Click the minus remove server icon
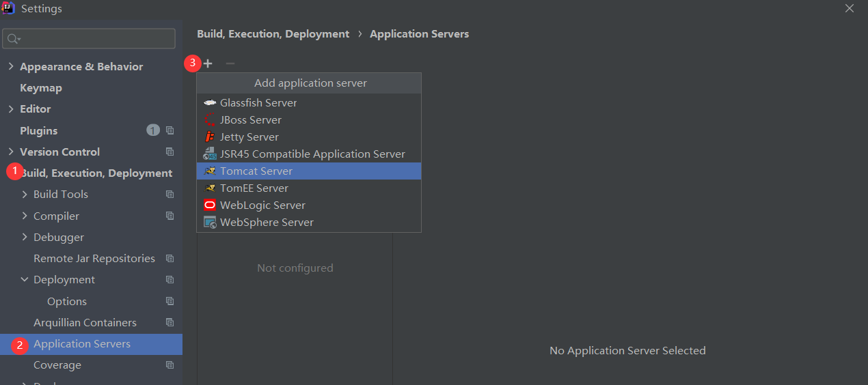Image resolution: width=868 pixels, height=385 pixels. point(230,63)
